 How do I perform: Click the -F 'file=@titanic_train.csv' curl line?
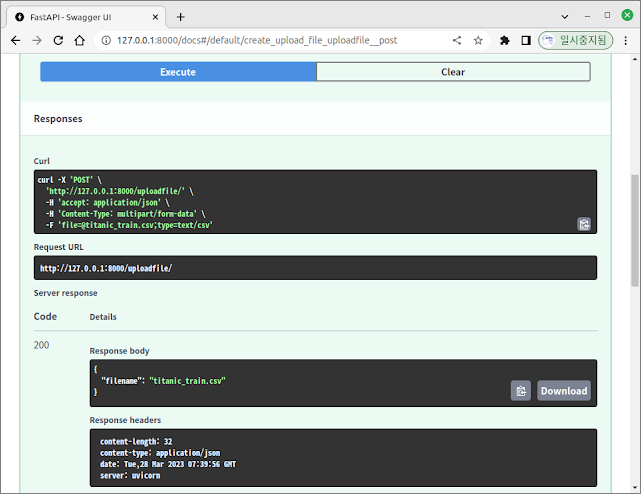coord(129,225)
